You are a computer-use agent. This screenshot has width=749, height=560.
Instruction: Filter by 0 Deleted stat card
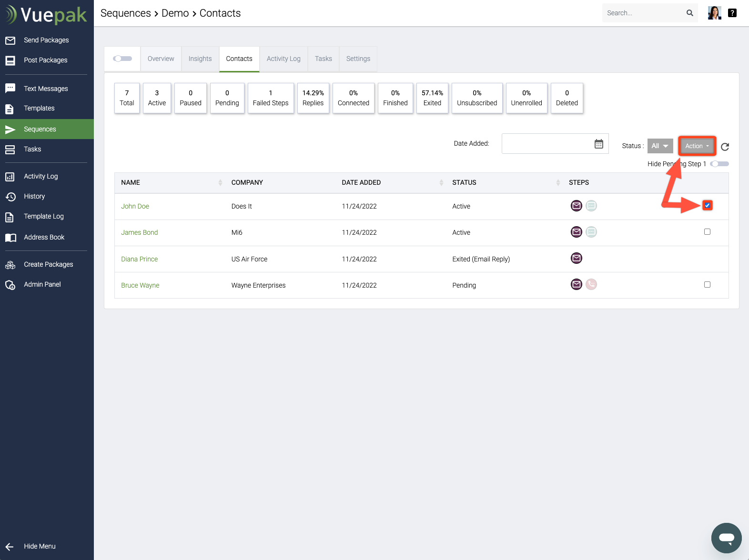(567, 98)
